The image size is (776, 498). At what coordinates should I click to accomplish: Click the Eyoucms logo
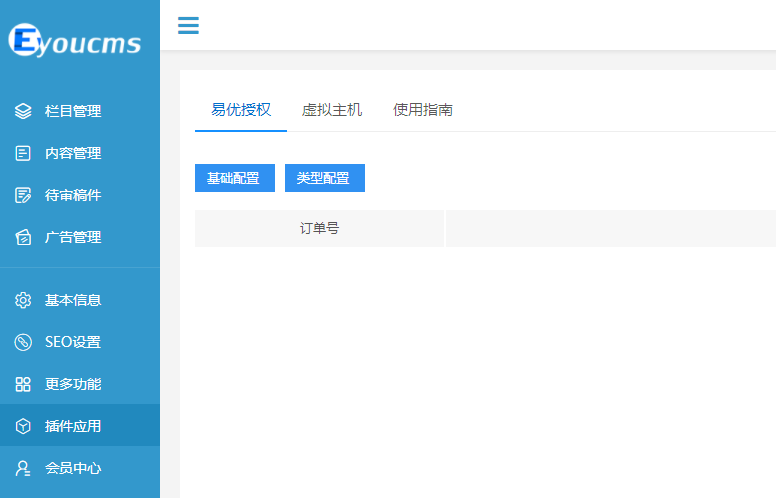coord(75,40)
